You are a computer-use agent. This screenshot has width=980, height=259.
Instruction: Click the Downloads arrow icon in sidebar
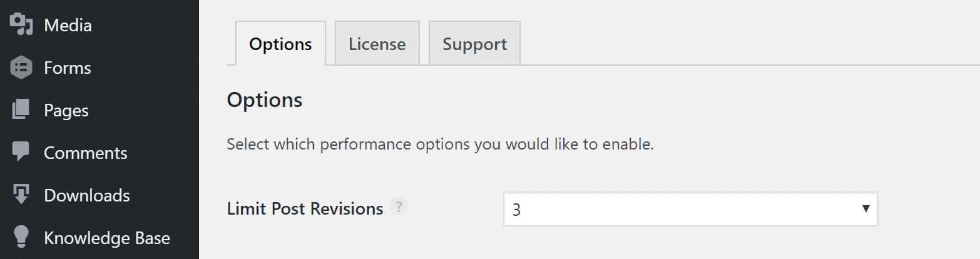pos(21,195)
